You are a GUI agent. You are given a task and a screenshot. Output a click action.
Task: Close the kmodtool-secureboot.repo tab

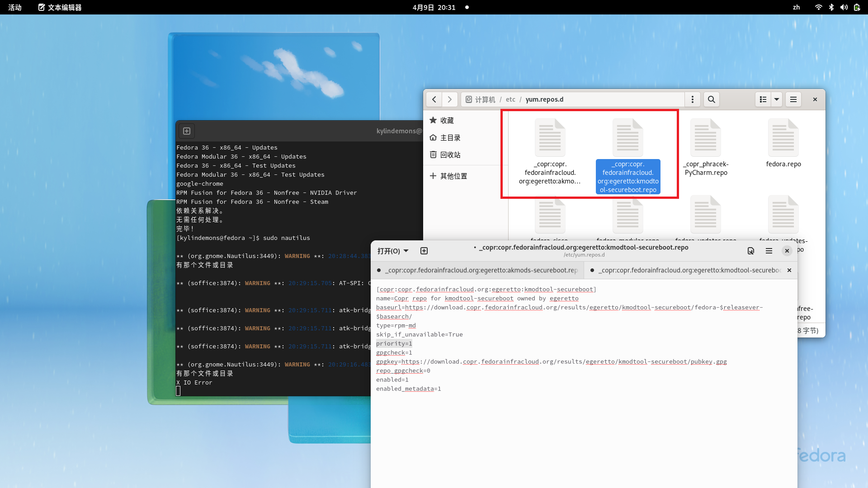(x=789, y=270)
